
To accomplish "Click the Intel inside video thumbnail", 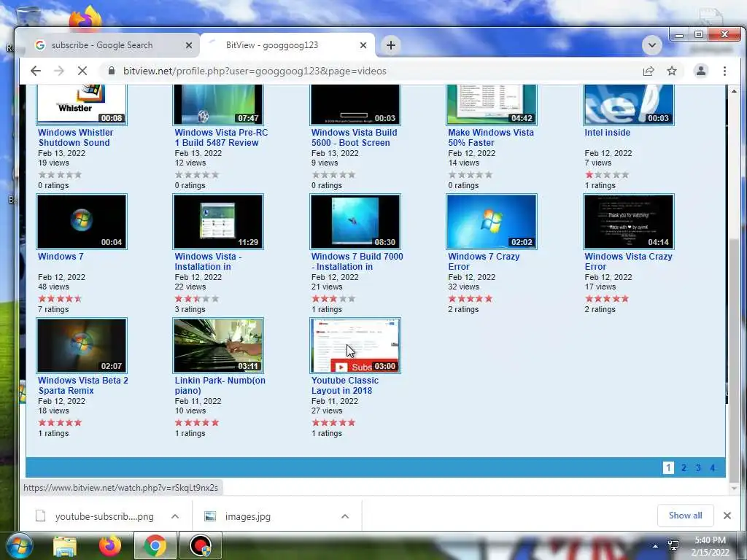I will 629,105.
